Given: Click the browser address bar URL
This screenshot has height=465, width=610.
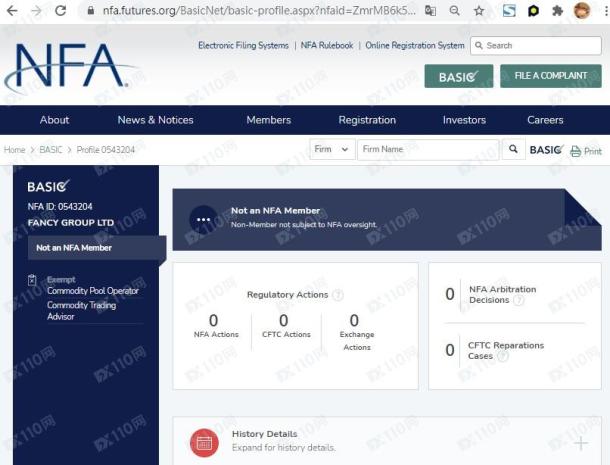Looking at the screenshot, I should (259, 11).
